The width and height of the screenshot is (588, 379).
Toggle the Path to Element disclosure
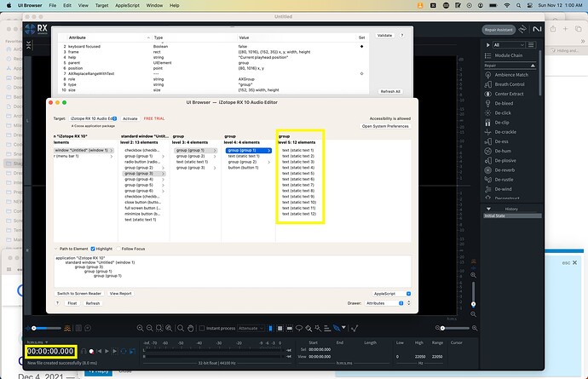(56, 249)
